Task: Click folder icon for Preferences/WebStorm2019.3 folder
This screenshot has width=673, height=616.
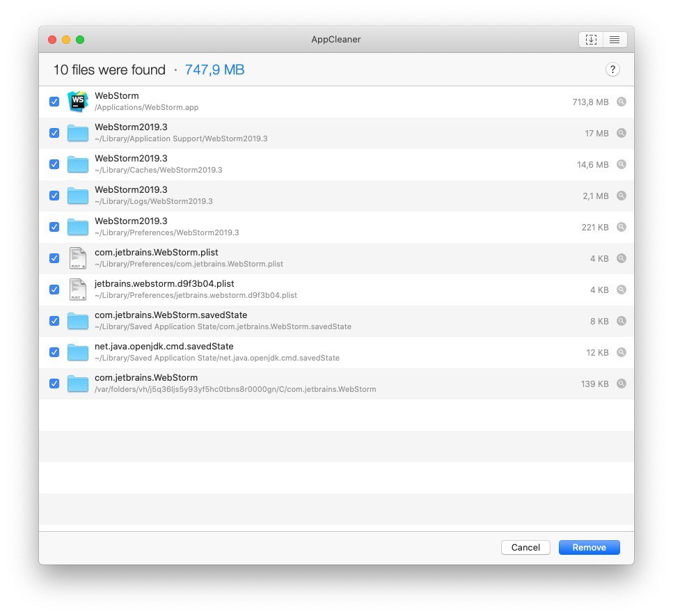Action: [78, 227]
